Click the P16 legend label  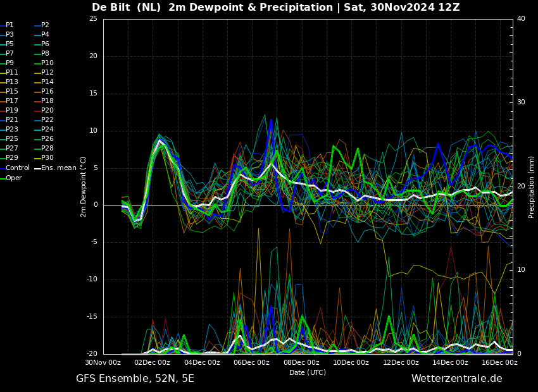pyautogui.click(x=44, y=91)
